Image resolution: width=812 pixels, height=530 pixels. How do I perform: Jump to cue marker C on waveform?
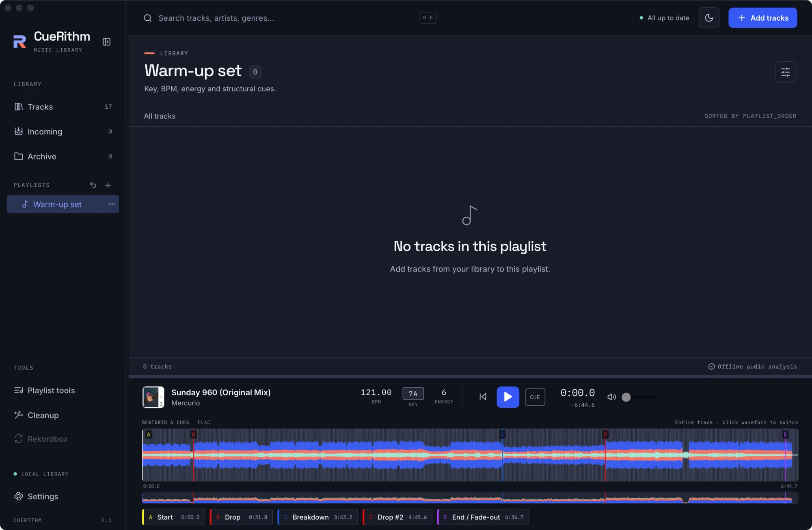502,435
